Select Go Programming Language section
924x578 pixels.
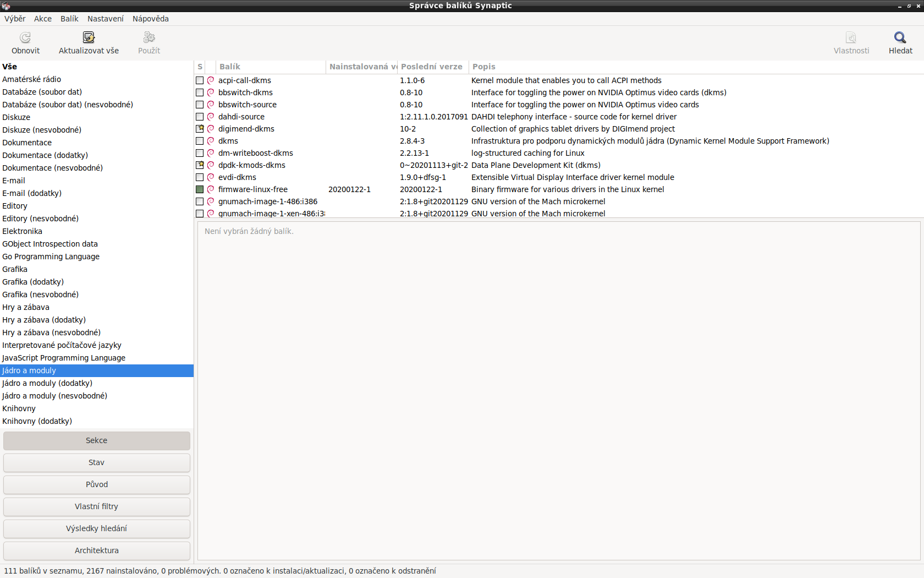pos(97,257)
